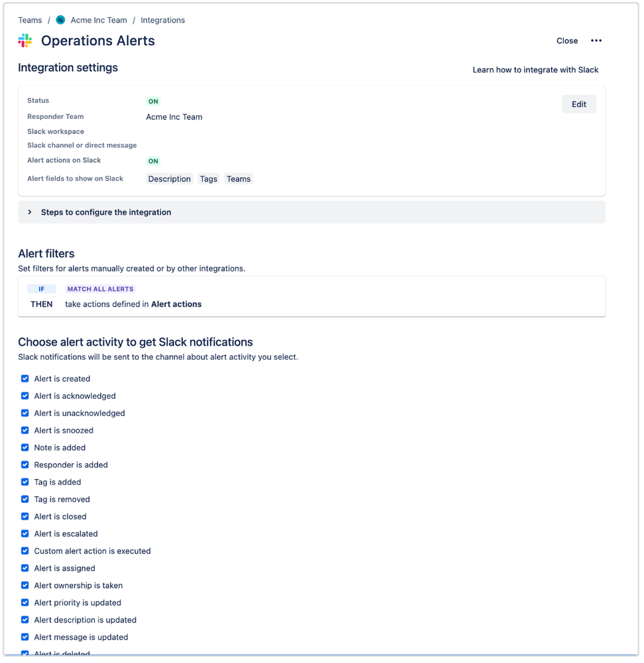Click the Alert filters heading
Image resolution: width=644 pixels, height=663 pixels.
pos(46,254)
